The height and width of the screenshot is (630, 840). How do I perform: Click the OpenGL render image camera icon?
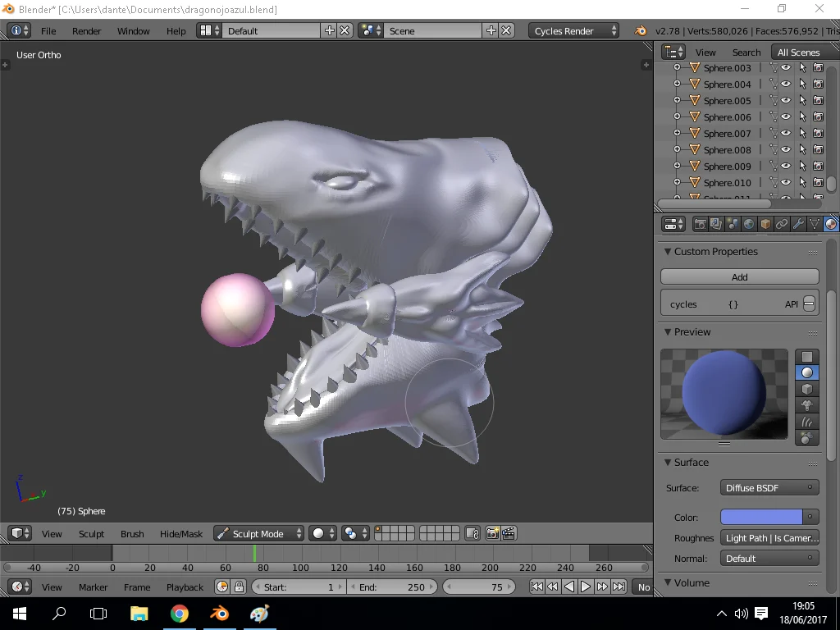pos(492,533)
